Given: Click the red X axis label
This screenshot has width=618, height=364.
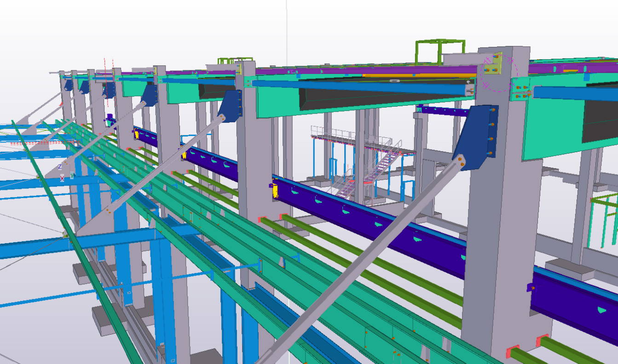Looking at the screenshot, I should pyautogui.click(x=62, y=178).
